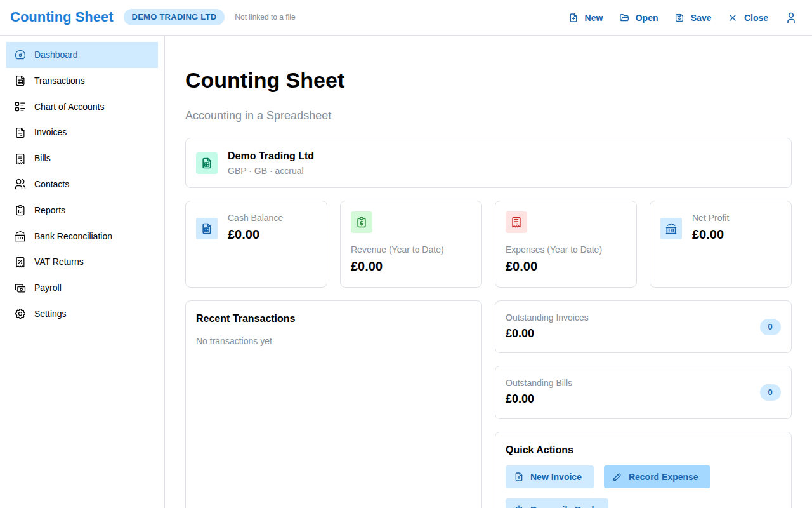Open Chart of Accounts
This screenshot has height=508, width=812.
(x=82, y=107)
